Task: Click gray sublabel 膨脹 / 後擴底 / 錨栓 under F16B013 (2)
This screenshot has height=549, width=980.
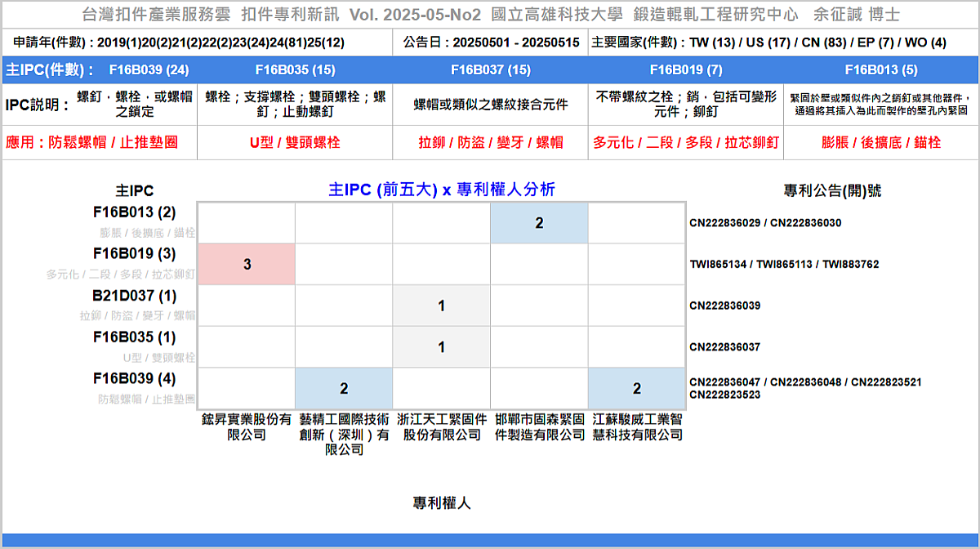Action: pyautogui.click(x=147, y=233)
